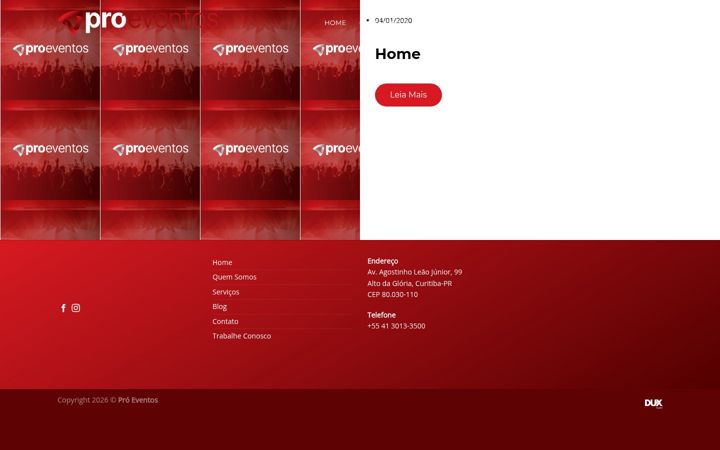Open Trabalhe Conosco footer link

coord(242,336)
